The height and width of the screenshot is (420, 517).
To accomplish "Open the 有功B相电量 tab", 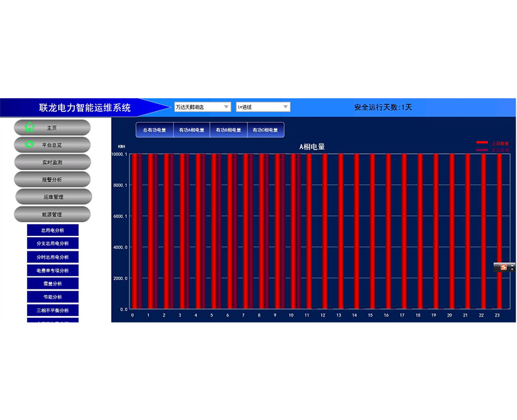I will 228,130.
